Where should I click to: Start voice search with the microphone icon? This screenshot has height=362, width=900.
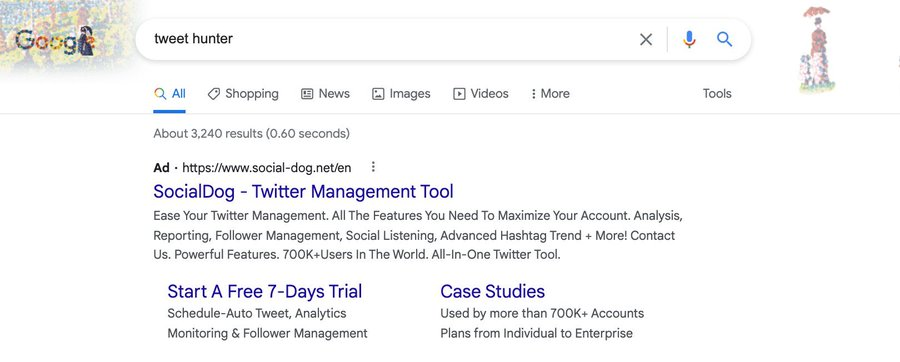coord(689,39)
